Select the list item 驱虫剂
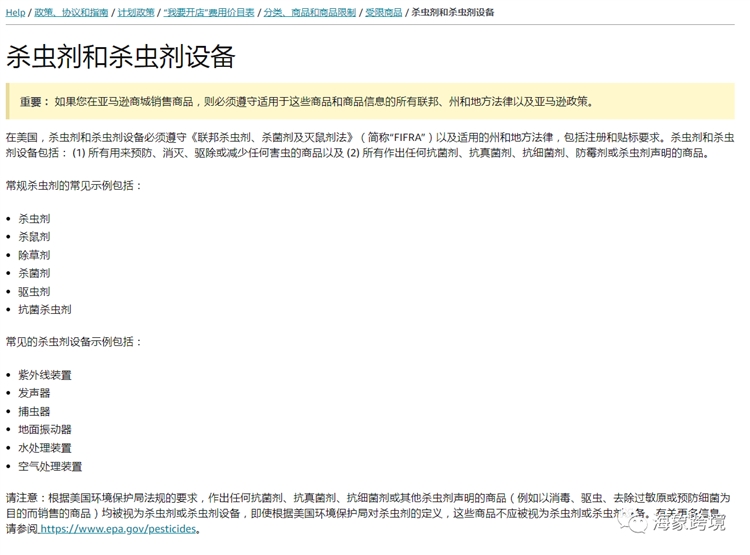Image resolution: width=750 pixels, height=555 pixels. pyautogui.click(x=34, y=291)
